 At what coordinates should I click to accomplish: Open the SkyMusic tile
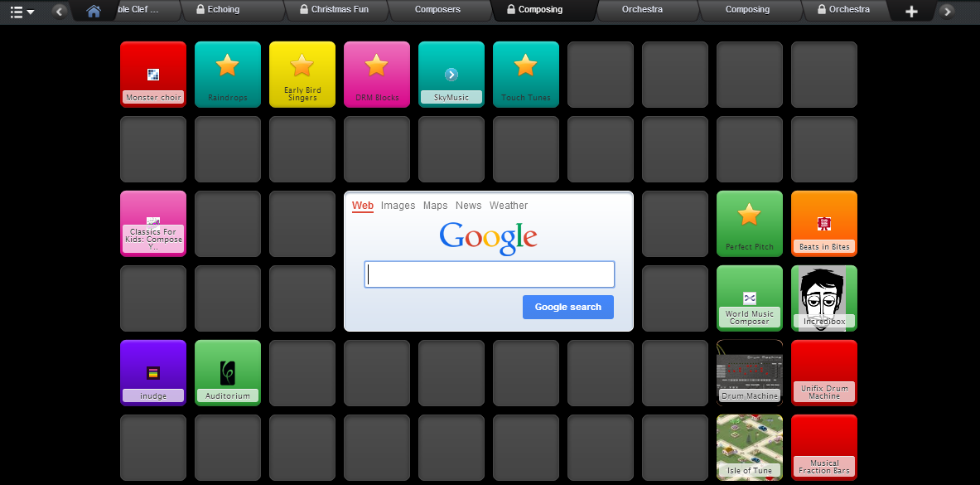pyautogui.click(x=451, y=75)
